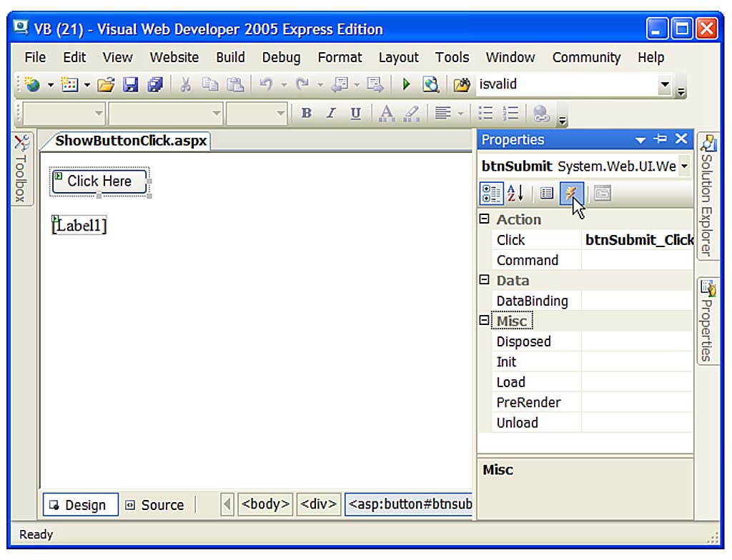Open the Font Size dropdown
The height and width of the screenshot is (560, 732).
pyautogui.click(x=280, y=113)
